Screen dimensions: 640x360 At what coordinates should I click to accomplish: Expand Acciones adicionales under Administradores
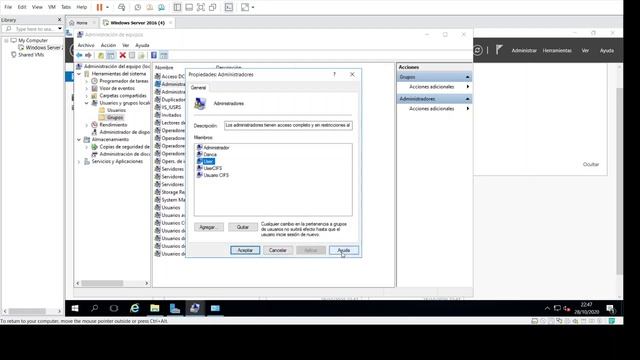tap(468, 109)
